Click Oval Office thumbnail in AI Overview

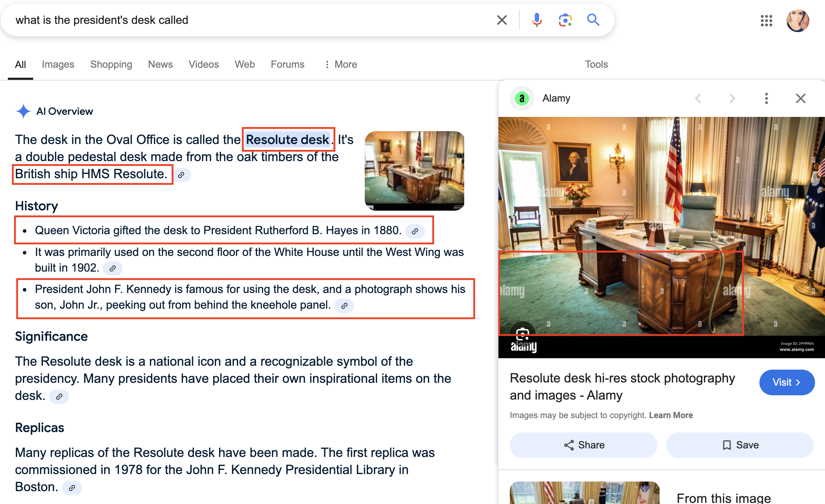click(x=414, y=171)
